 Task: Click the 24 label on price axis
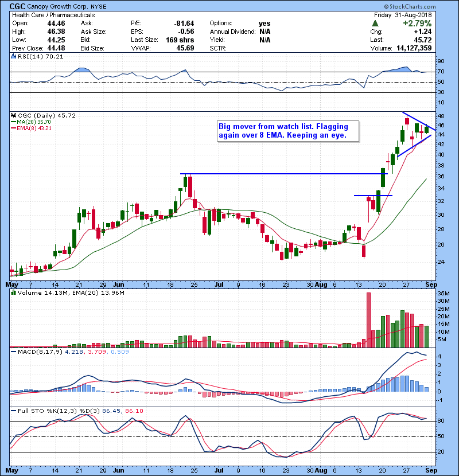click(x=441, y=262)
